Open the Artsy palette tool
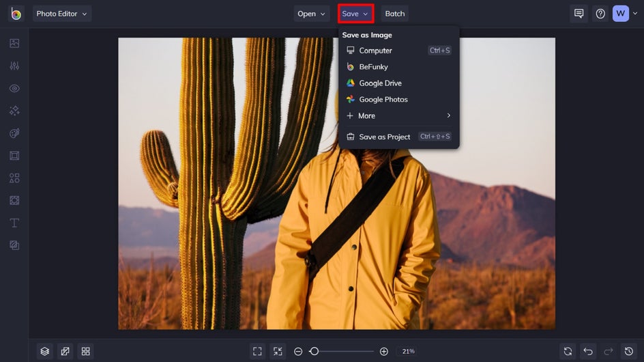Viewport: 644px width, 362px height. point(14,133)
